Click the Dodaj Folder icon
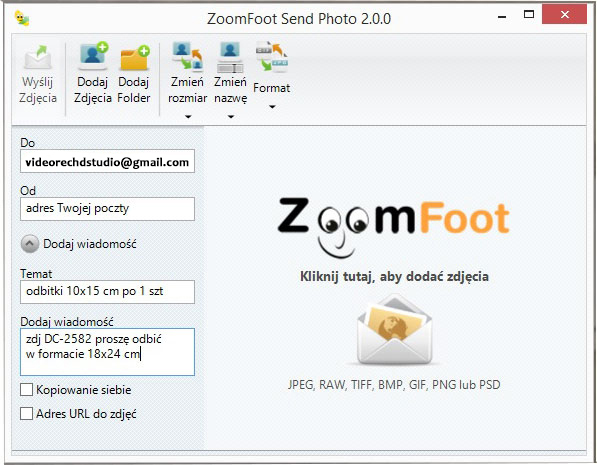The height and width of the screenshot is (465, 597). coord(134,58)
